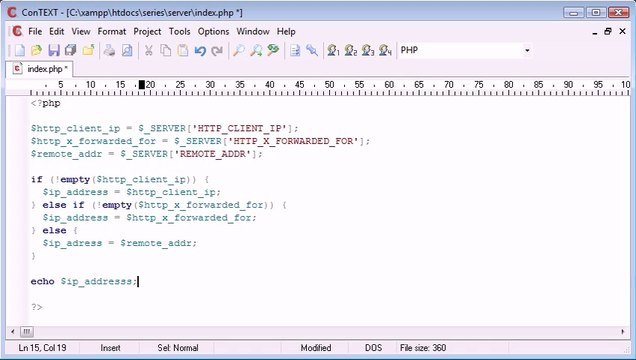Open the Window menu
This screenshot has width=636, height=360.
[253, 31]
